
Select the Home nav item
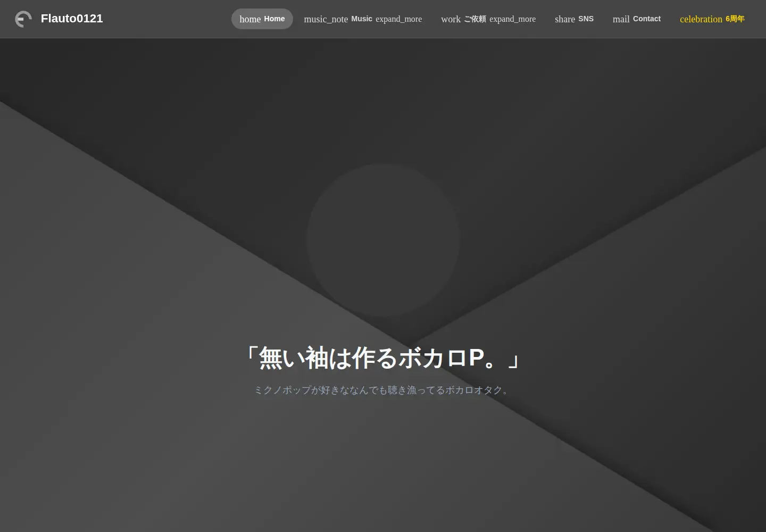coord(262,19)
